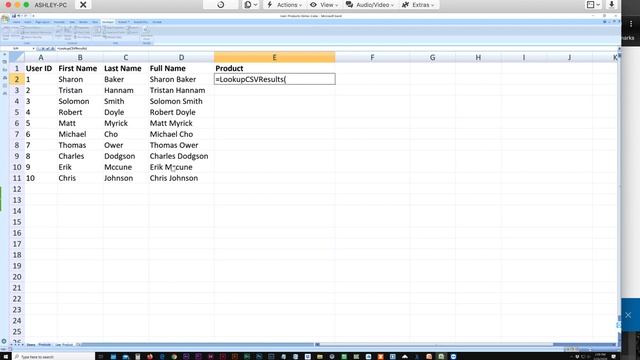The height and width of the screenshot is (360, 640).
Task: Select the ASHLEY-PC session tab
Action: coord(51,5)
